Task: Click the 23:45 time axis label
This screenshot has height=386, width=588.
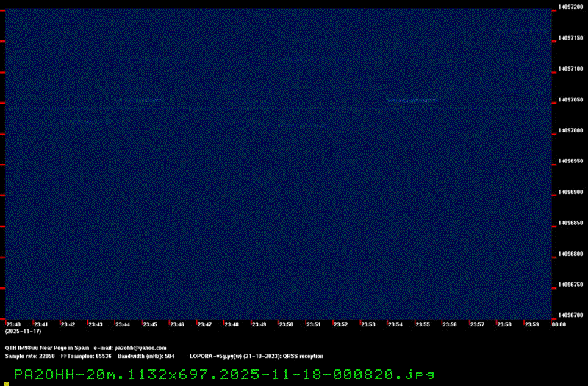Action: [x=150, y=324]
